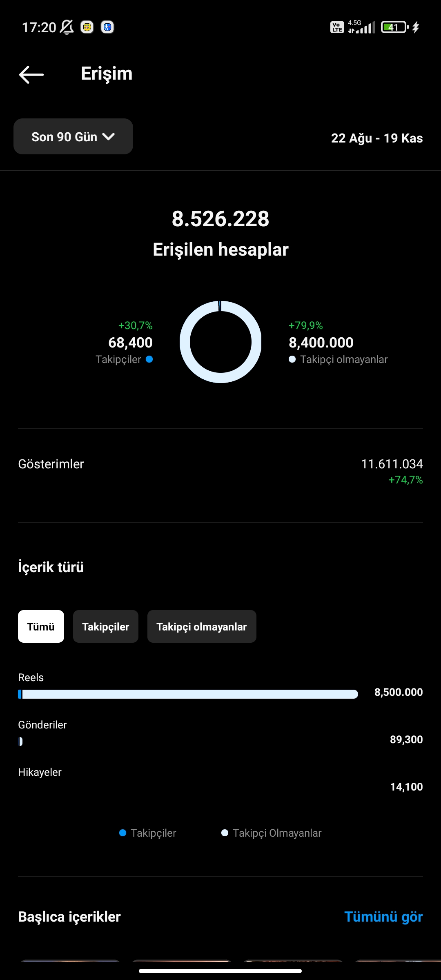Select the Tümü filter chip

(x=41, y=626)
